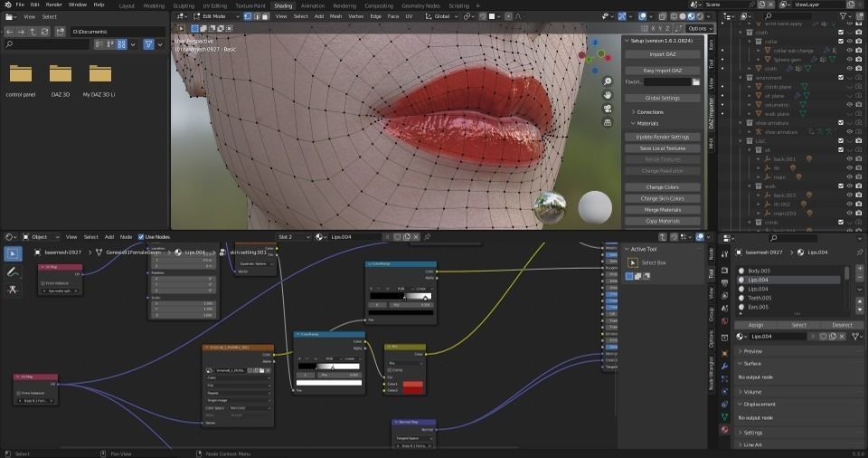Select the Annotate tool in node editor
The image size is (868, 458).
coord(14,272)
